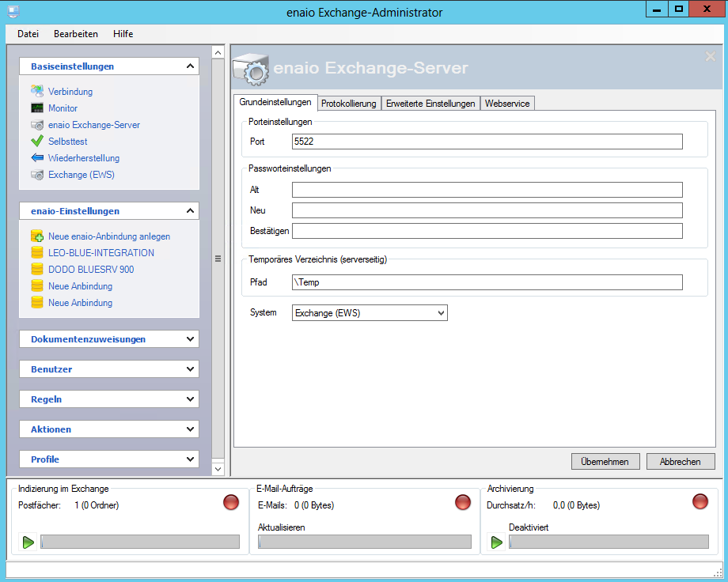
Task: Click the Verbindung icon in sidebar
Action: coord(37,92)
